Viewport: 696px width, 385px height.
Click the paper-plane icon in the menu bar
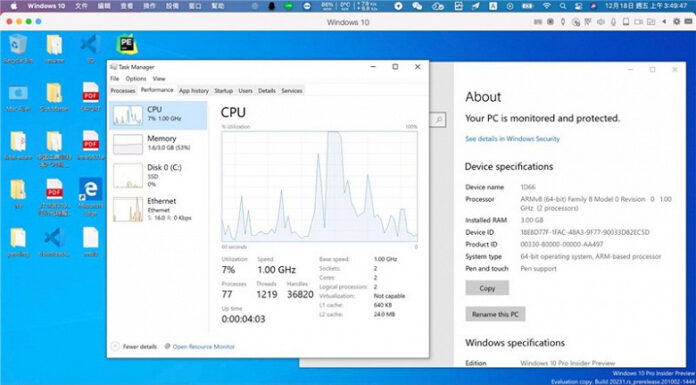tap(475, 6)
